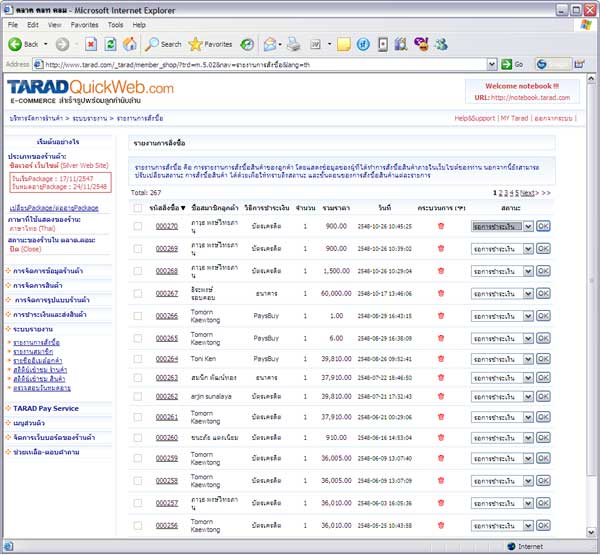The width and height of the screenshot is (600, 555).
Task: Tick the checkbox for order 000266
Action: point(138,316)
